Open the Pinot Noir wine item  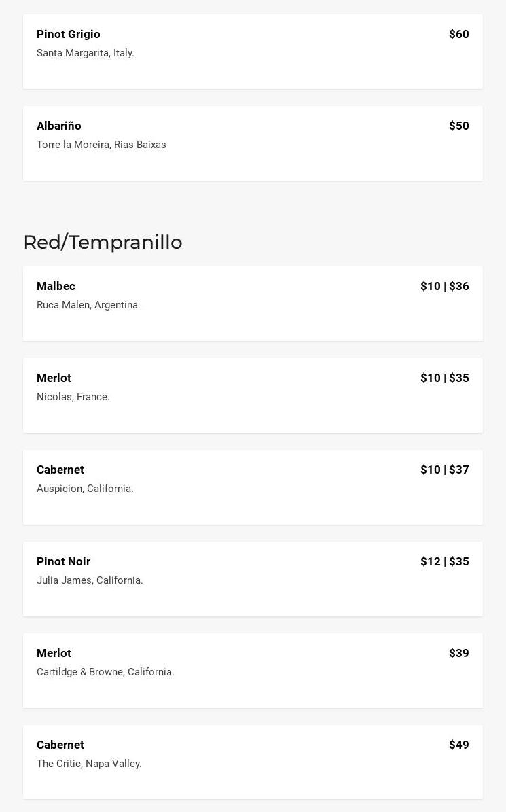(x=63, y=561)
